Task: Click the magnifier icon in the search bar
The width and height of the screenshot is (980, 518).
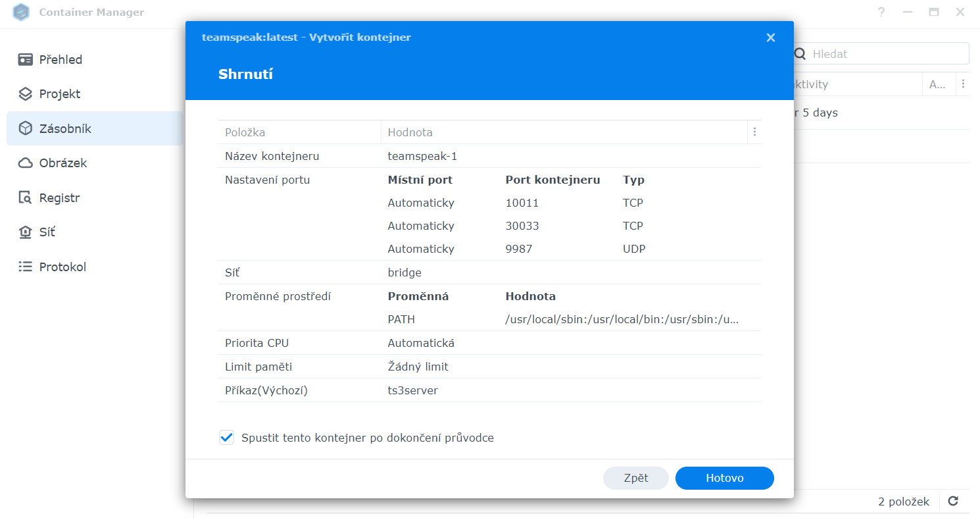Action: [800, 53]
